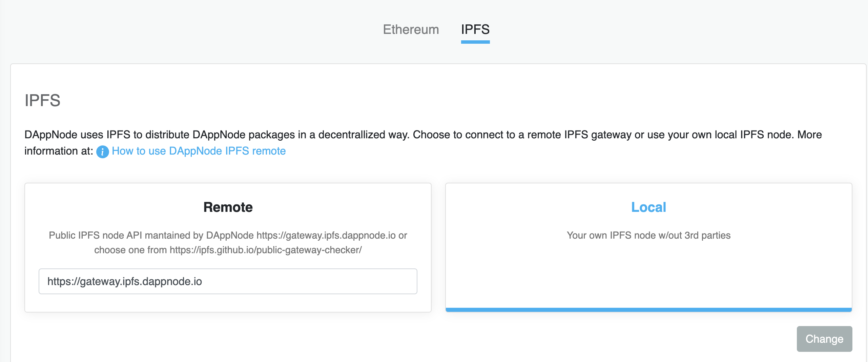Screen dimensions: 868x362
Task: Click the gateway.ipfs.dappnode.io URL in the description
Action: point(326,235)
